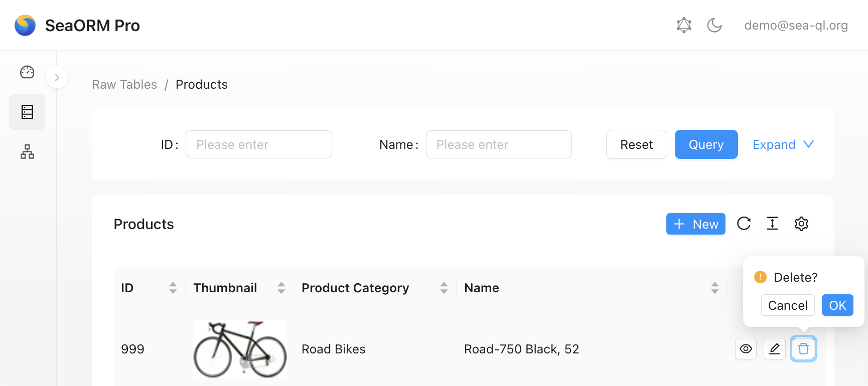Click the SeaORM Pro logo icon
The width and height of the screenshot is (868, 386).
25,25
